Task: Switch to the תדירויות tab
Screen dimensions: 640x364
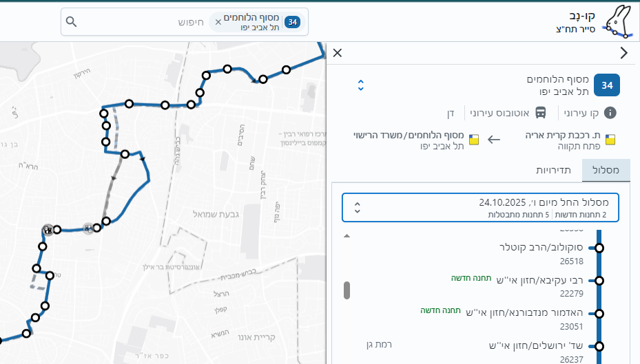Action: tap(555, 170)
